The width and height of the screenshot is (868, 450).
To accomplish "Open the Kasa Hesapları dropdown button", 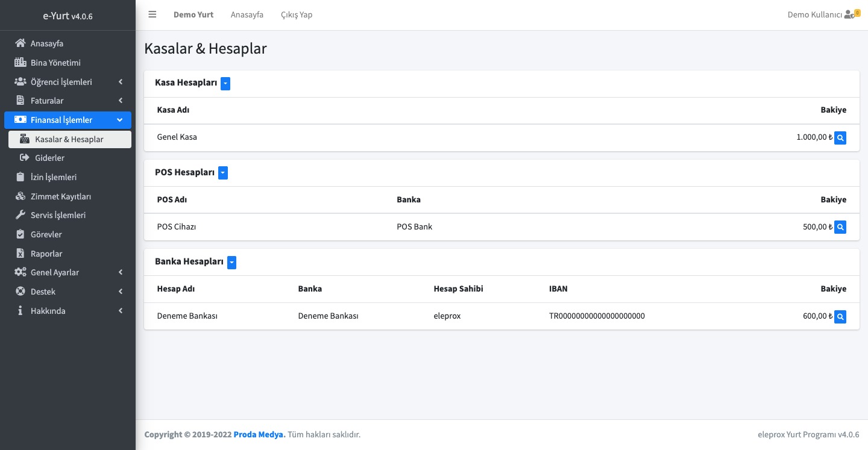I will (x=225, y=84).
